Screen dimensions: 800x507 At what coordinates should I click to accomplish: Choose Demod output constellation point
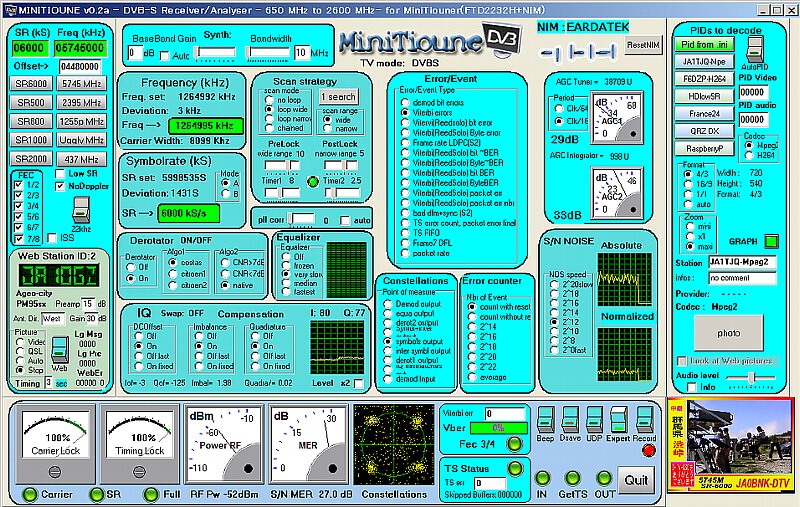coord(387,304)
